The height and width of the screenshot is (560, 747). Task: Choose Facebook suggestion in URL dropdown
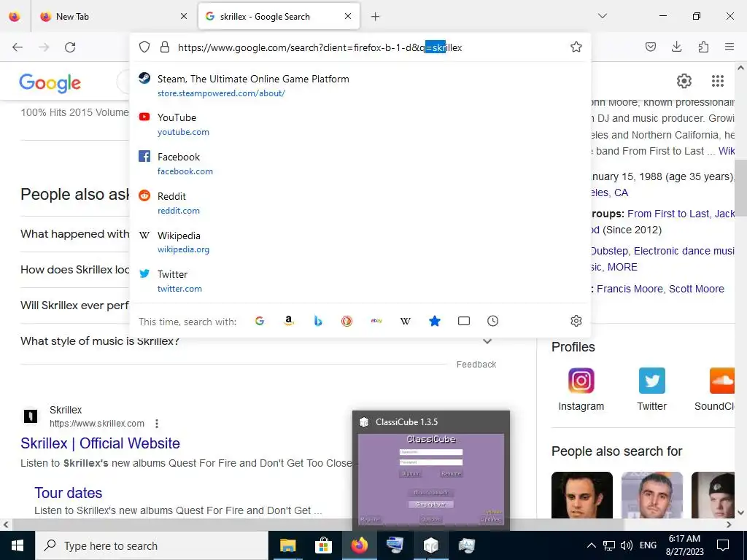[x=360, y=163]
